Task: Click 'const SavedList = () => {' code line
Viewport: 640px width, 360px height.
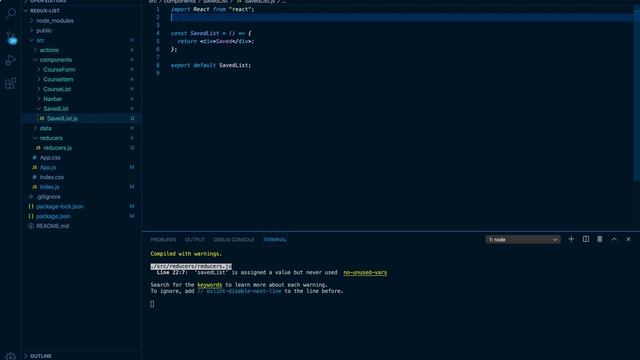Action: click(x=211, y=33)
